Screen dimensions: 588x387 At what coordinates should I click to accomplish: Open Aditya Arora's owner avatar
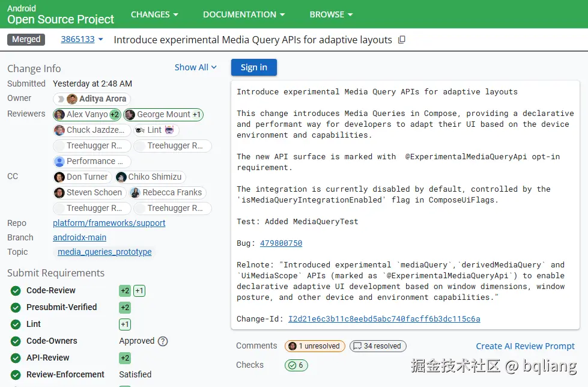pyautogui.click(x=73, y=98)
